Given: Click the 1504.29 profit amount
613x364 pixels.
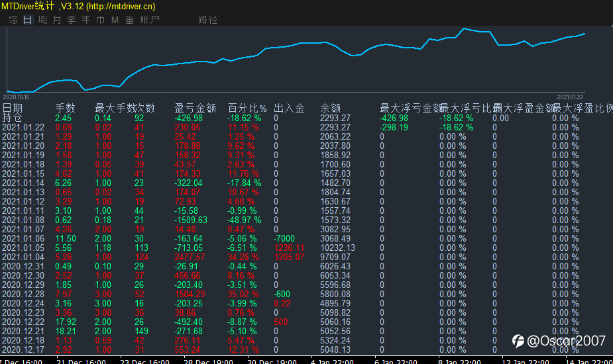Looking at the screenshot, I should pos(190,294).
